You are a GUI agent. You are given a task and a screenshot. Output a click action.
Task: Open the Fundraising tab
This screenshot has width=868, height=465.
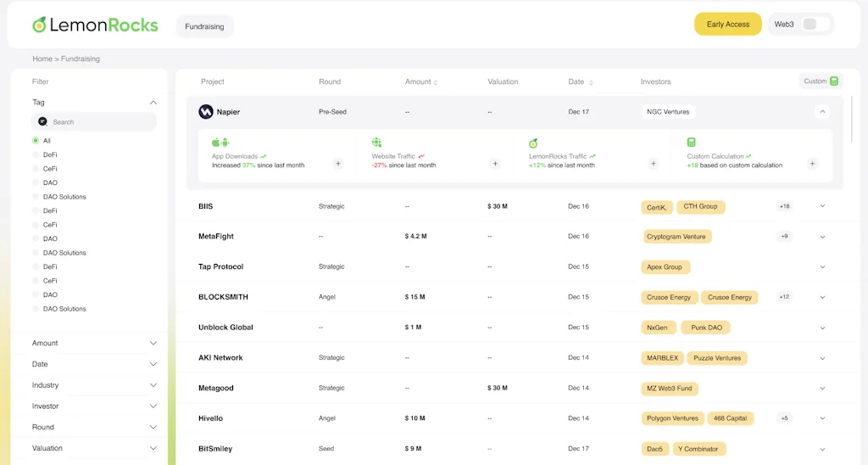pyautogui.click(x=204, y=26)
